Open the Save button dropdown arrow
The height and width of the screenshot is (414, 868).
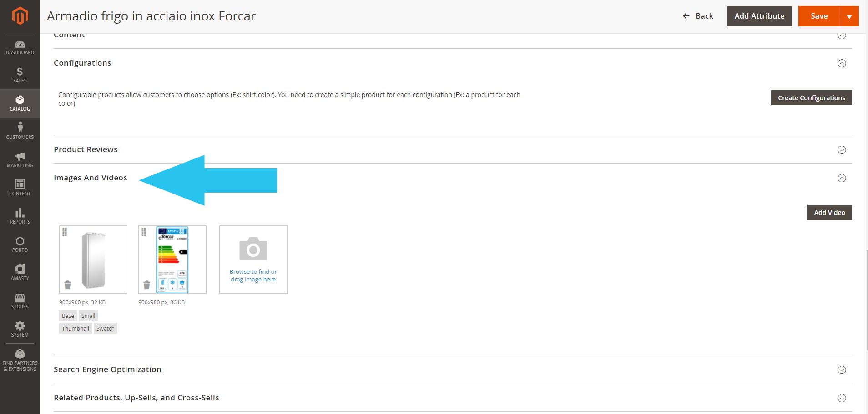[x=849, y=16]
